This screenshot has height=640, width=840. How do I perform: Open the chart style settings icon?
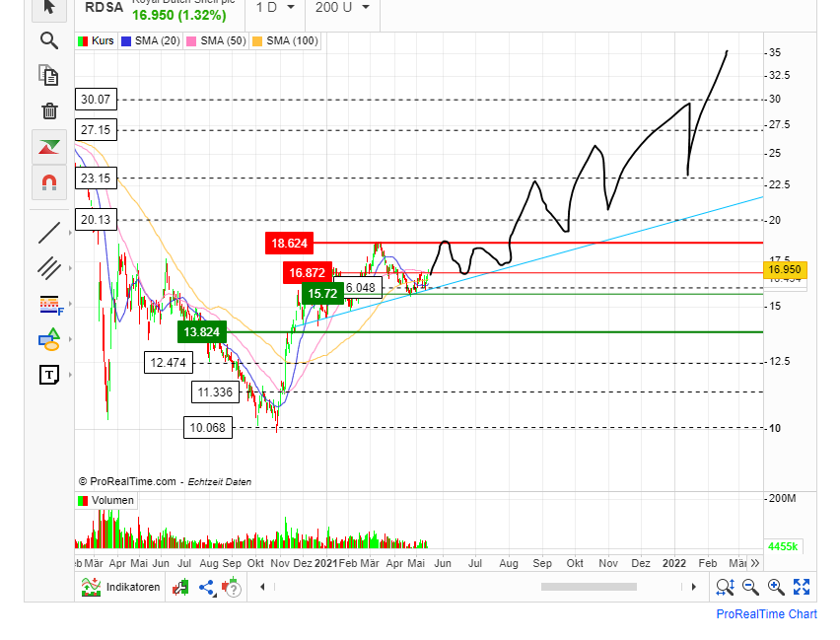click(180, 588)
